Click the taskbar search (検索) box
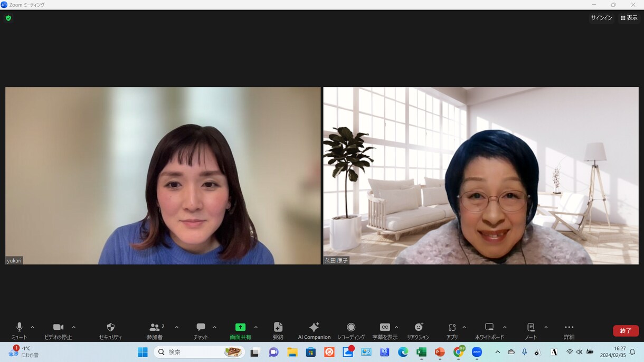Image resolution: width=644 pixels, height=362 pixels. tap(199, 352)
